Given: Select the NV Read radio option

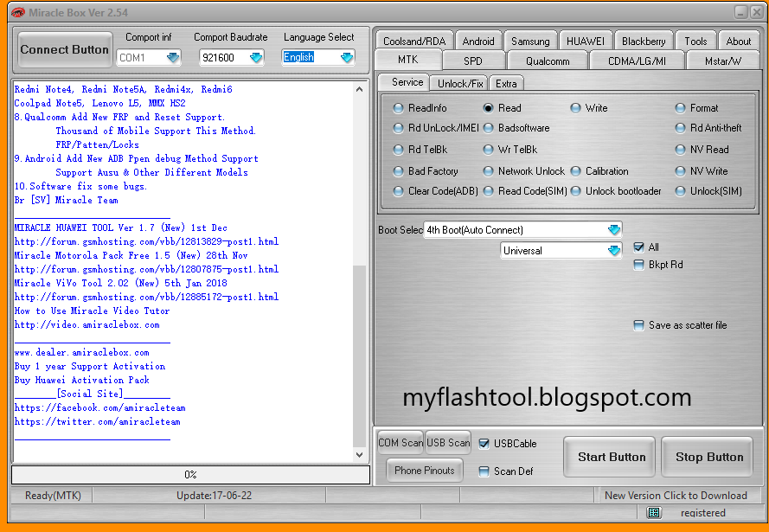Looking at the screenshot, I should click(702, 150).
